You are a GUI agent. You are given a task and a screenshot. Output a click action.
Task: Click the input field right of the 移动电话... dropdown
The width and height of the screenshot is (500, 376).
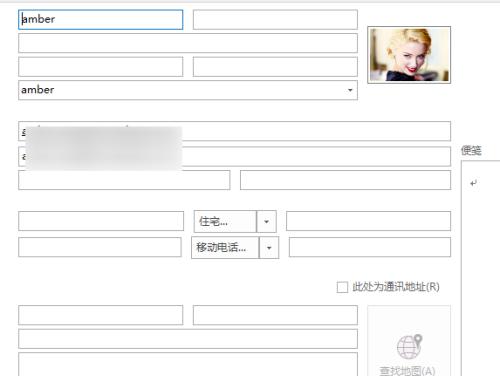coord(370,247)
